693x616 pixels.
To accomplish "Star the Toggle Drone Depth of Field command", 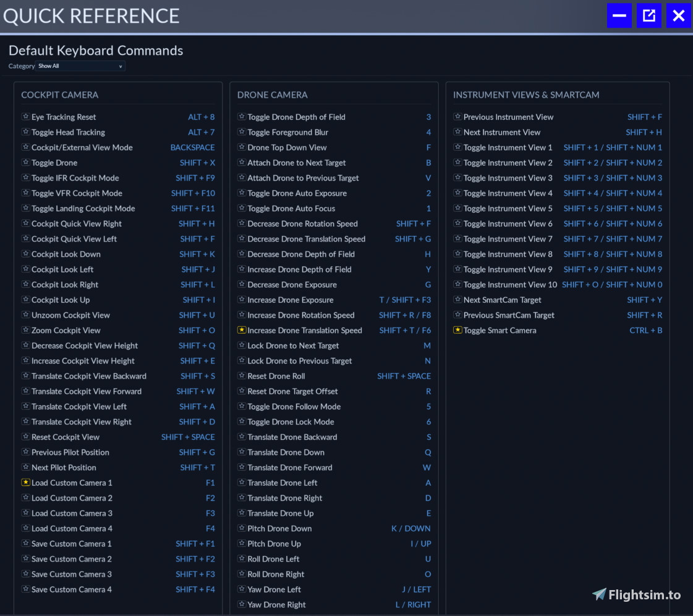I will coord(242,117).
